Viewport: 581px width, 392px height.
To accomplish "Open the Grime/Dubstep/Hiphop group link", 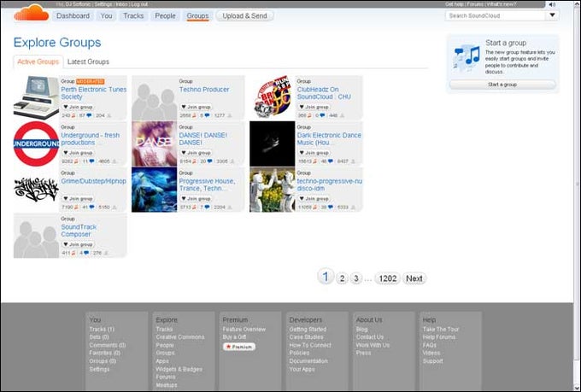I will tap(94, 181).
